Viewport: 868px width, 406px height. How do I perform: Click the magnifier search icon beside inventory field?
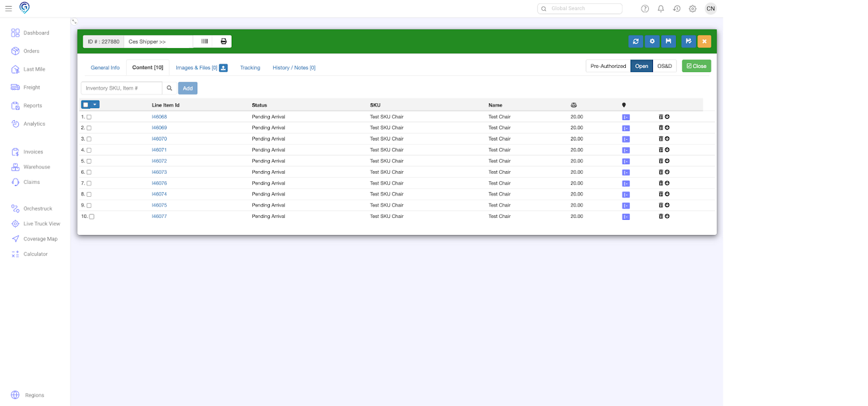point(170,88)
